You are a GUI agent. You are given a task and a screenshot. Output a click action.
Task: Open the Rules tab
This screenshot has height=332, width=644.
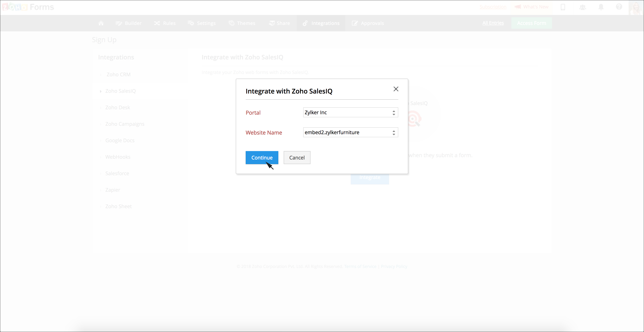pos(164,23)
